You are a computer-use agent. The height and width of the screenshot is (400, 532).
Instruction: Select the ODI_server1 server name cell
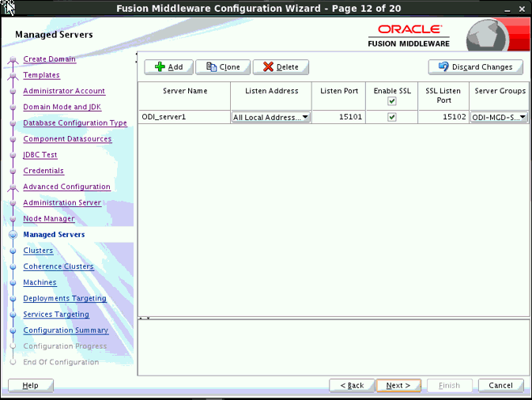pos(184,117)
